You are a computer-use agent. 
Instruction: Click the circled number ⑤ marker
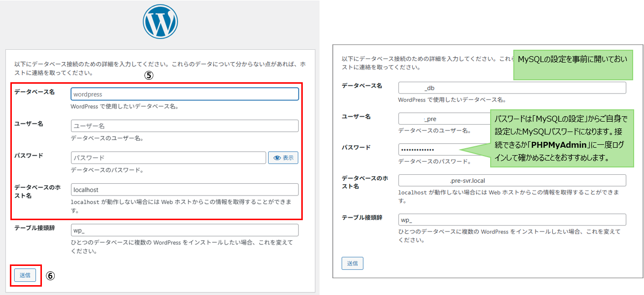click(x=149, y=76)
